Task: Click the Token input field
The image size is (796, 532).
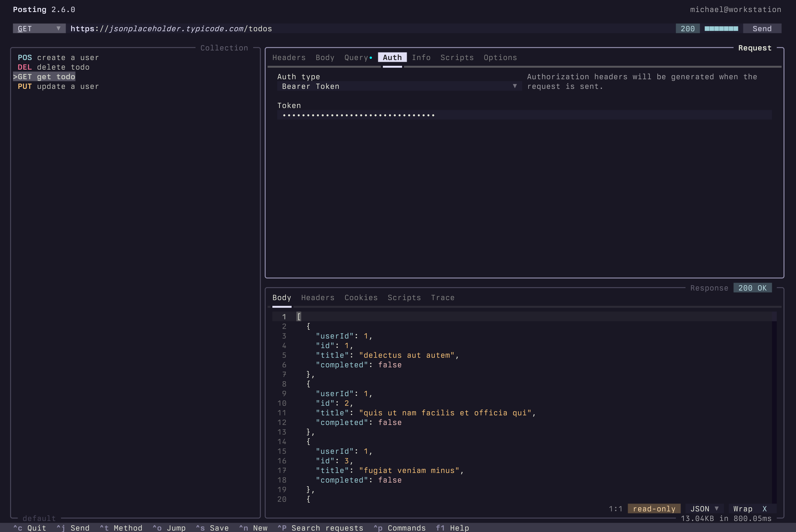Action: click(x=524, y=115)
